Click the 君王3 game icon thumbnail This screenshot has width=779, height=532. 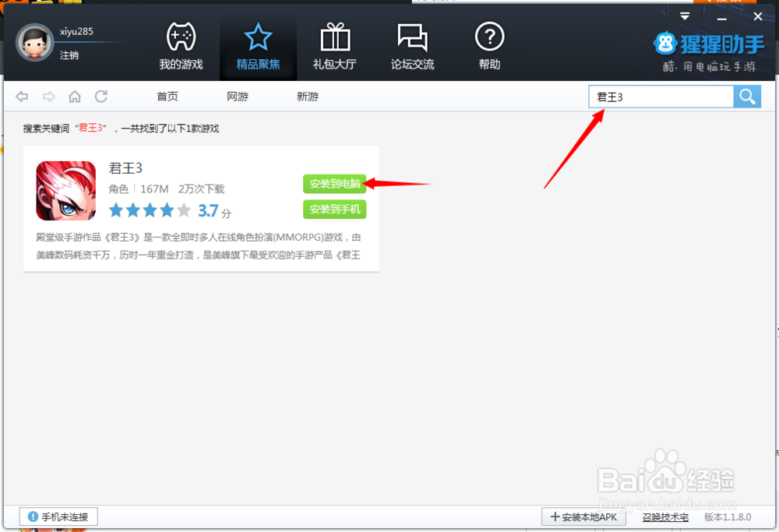click(66, 191)
